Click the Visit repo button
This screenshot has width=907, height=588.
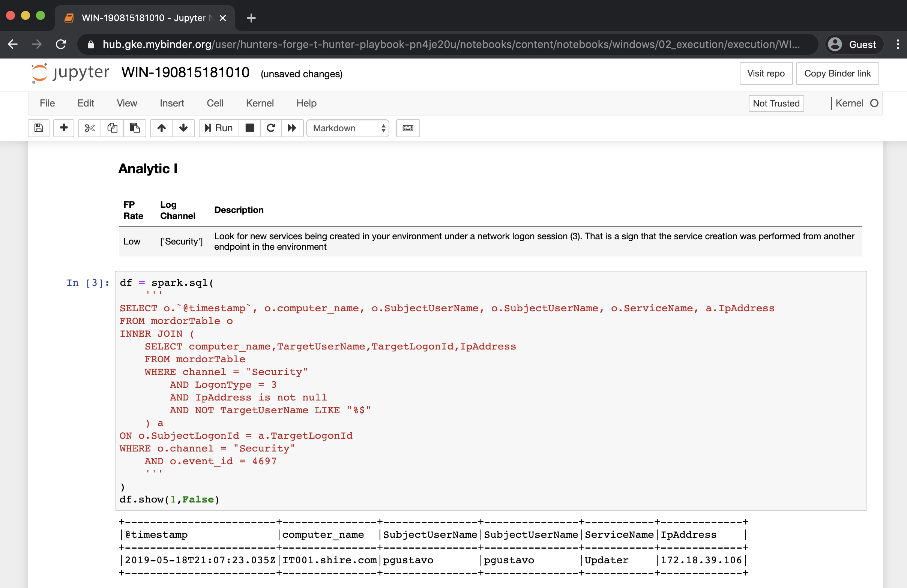point(766,73)
